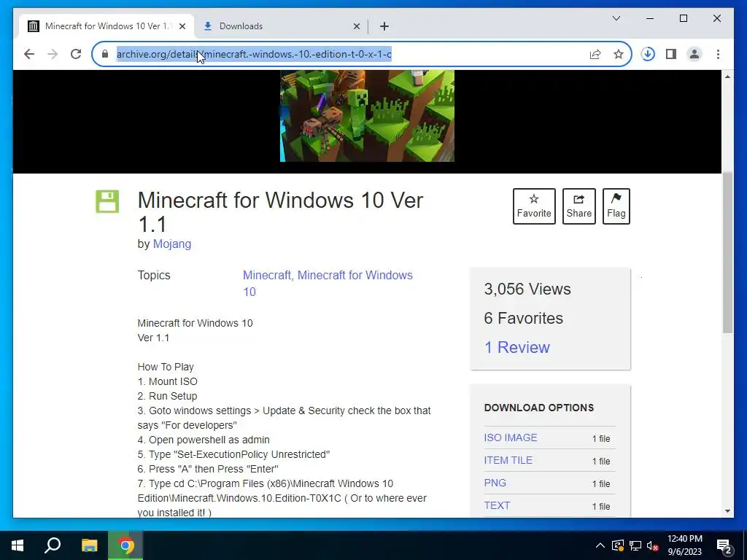Click the page title "Minecraft for Windows 10 Ver 1.1"
Viewport: 747px width, 560px height.
click(280, 212)
